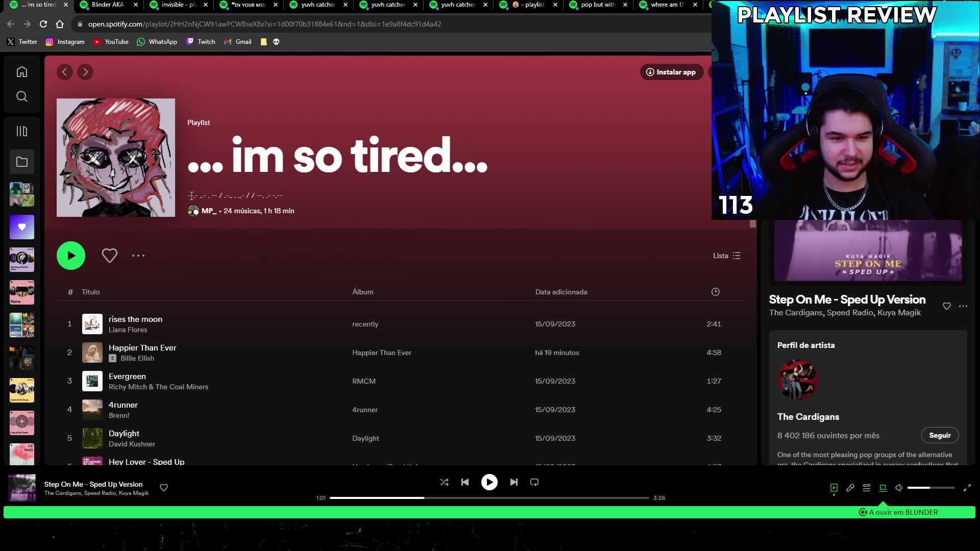Switch to 'pop but with' browser tab
Screen dimensions: 980x551
coord(598,5)
